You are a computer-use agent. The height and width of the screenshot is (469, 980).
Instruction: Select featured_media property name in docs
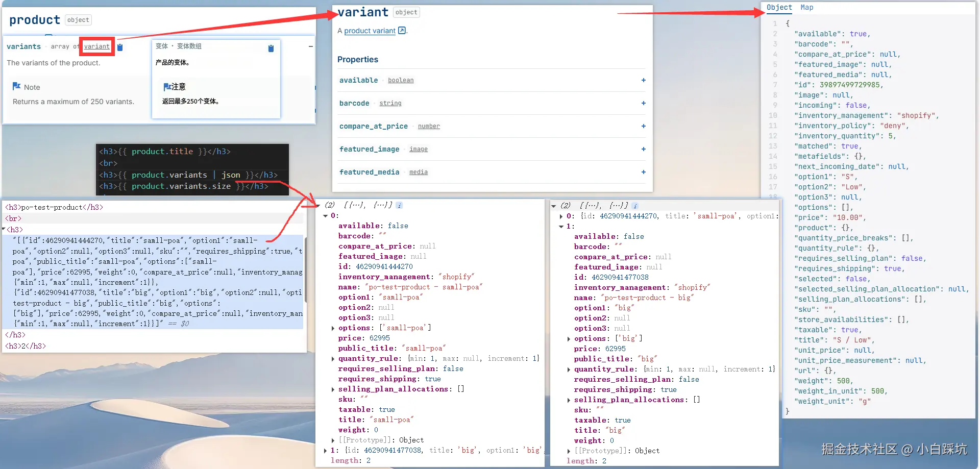370,172
